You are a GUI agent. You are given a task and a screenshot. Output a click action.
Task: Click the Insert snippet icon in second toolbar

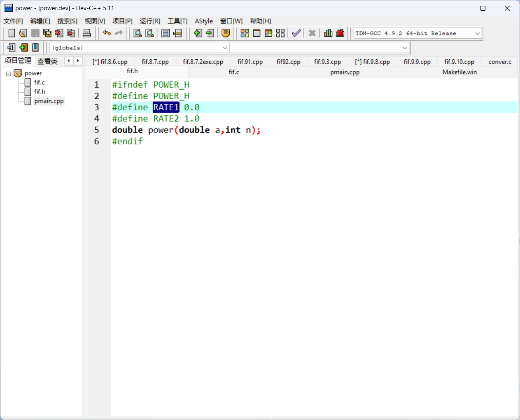(x=12, y=48)
